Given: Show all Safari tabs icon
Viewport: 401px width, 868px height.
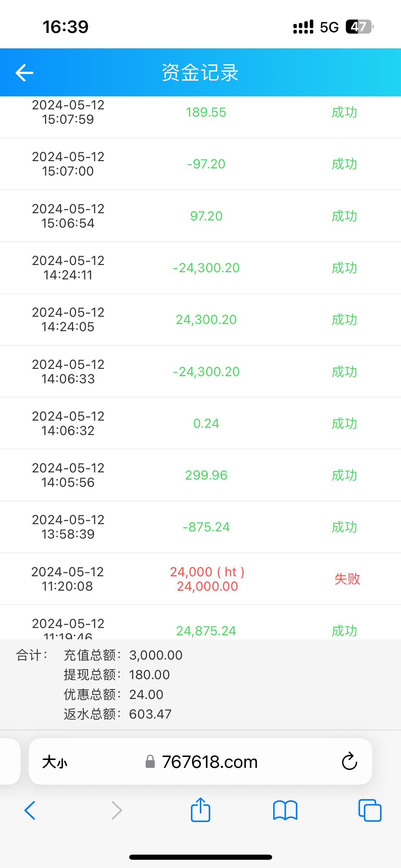Looking at the screenshot, I should point(369,810).
